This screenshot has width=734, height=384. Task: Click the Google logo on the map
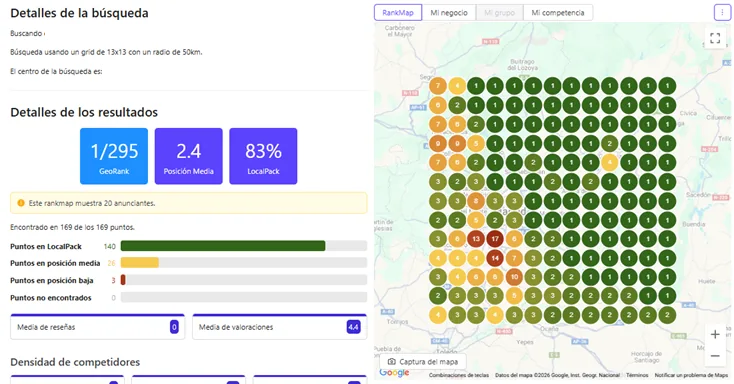394,373
